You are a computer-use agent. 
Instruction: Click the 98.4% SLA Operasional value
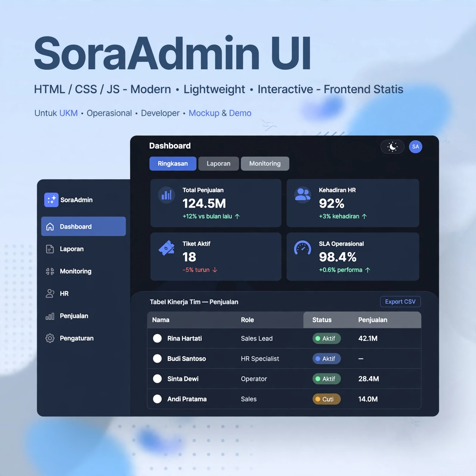pyautogui.click(x=338, y=257)
